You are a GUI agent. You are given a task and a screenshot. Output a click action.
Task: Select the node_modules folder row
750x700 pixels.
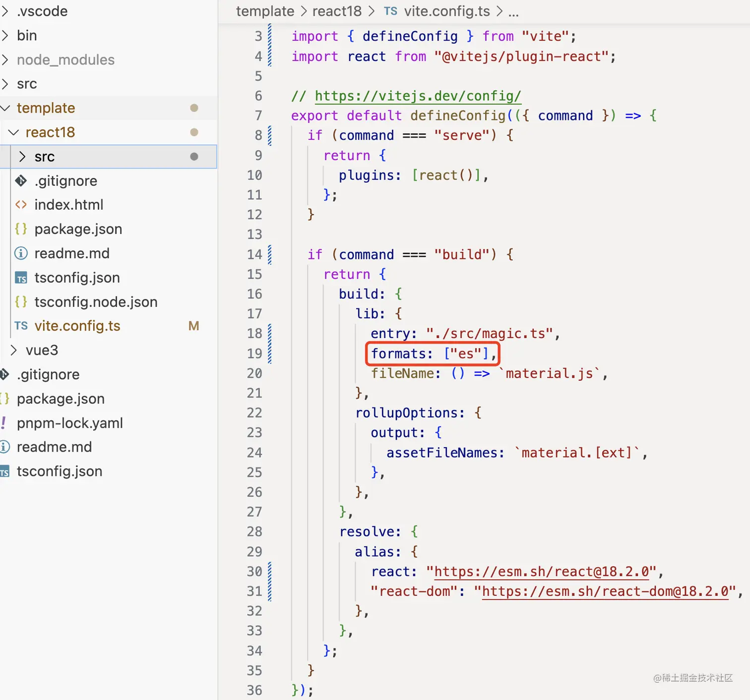(109, 59)
